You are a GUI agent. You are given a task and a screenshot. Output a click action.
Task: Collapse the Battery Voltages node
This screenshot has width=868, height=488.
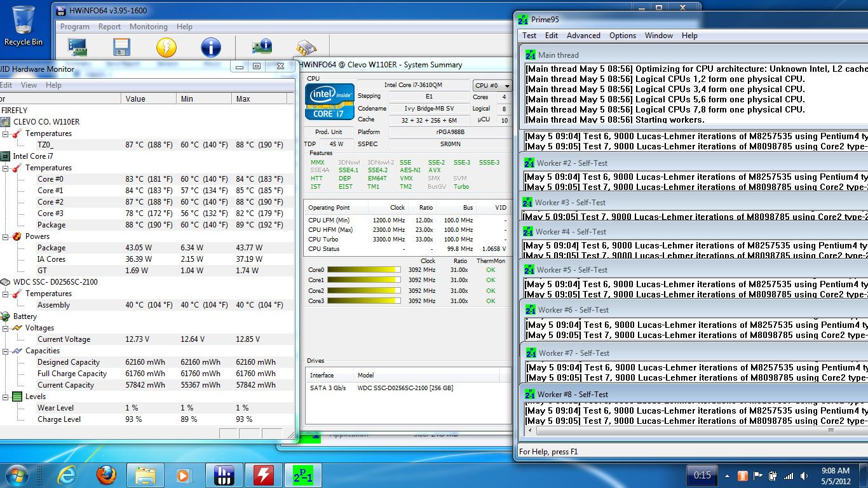(x=6, y=328)
